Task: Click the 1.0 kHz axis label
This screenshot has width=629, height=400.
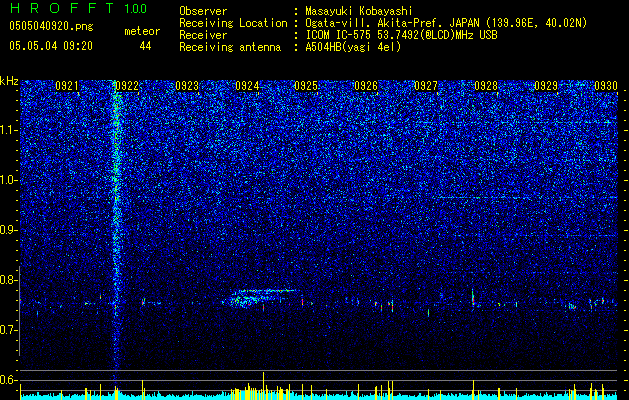Action: [x=9, y=180]
